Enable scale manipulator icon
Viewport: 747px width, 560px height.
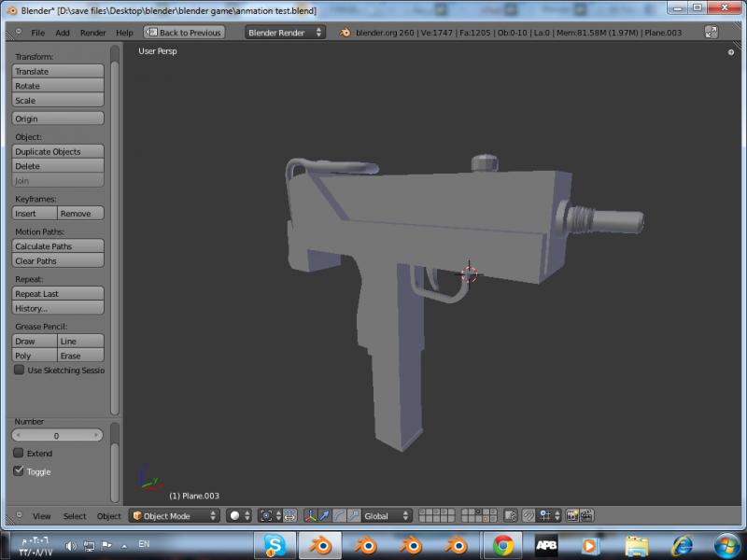click(354, 516)
